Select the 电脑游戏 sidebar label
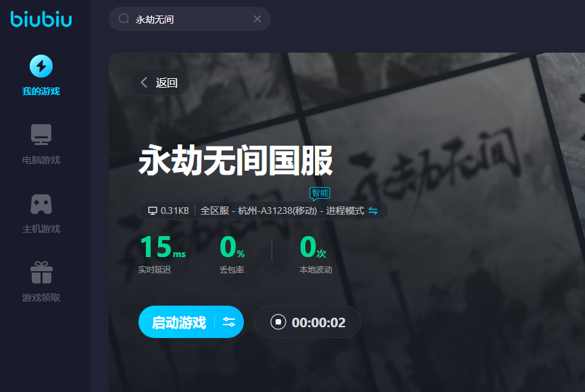The width and height of the screenshot is (585, 392). click(41, 160)
